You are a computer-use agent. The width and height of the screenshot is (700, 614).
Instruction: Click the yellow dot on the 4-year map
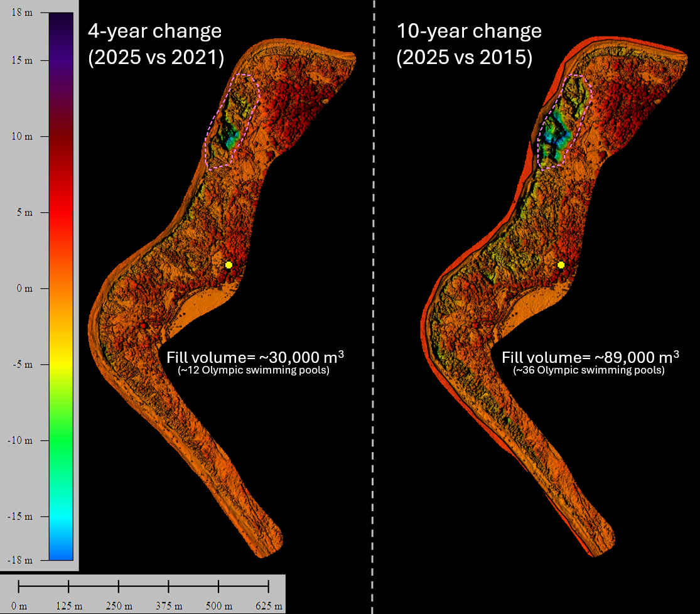click(x=229, y=265)
